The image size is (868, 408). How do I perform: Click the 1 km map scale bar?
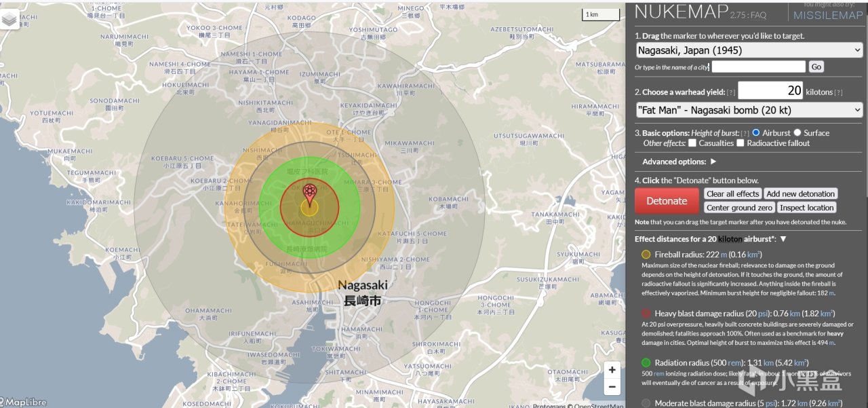click(600, 14)
